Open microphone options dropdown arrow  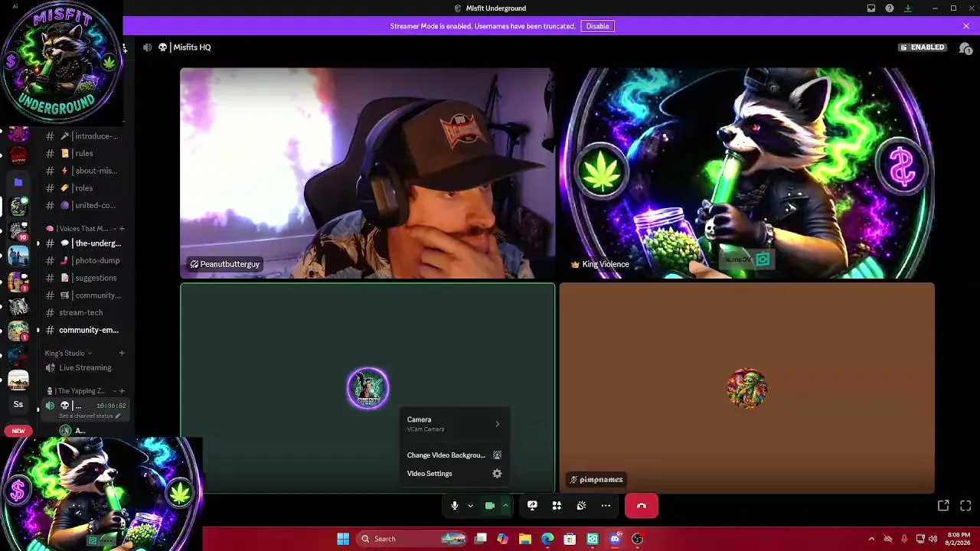coord(470,506)
